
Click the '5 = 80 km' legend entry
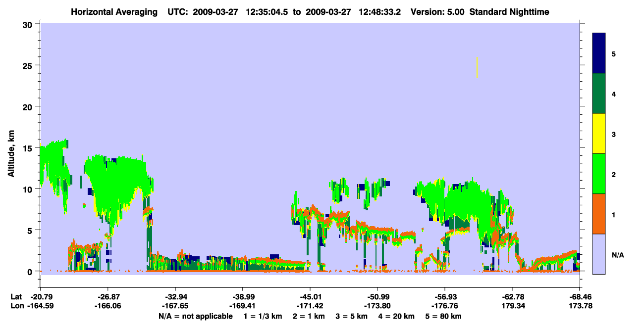444,316
